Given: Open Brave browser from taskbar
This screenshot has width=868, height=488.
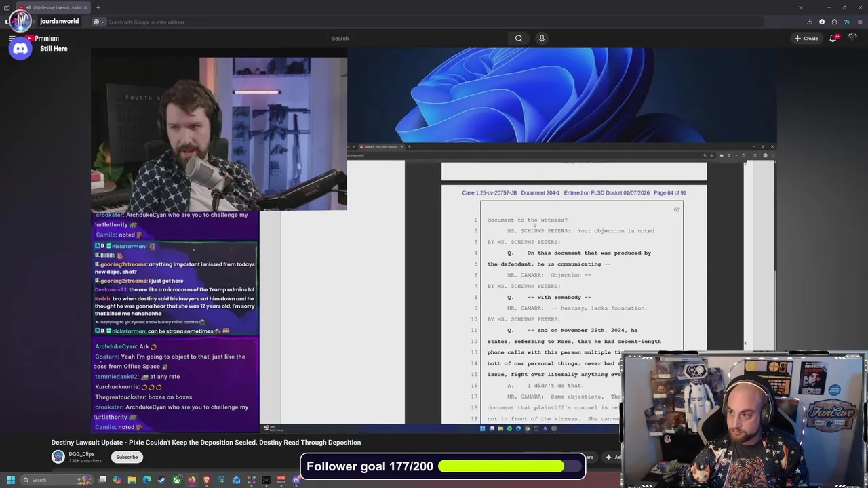Looking at the screenshot, I should (207, 480).
